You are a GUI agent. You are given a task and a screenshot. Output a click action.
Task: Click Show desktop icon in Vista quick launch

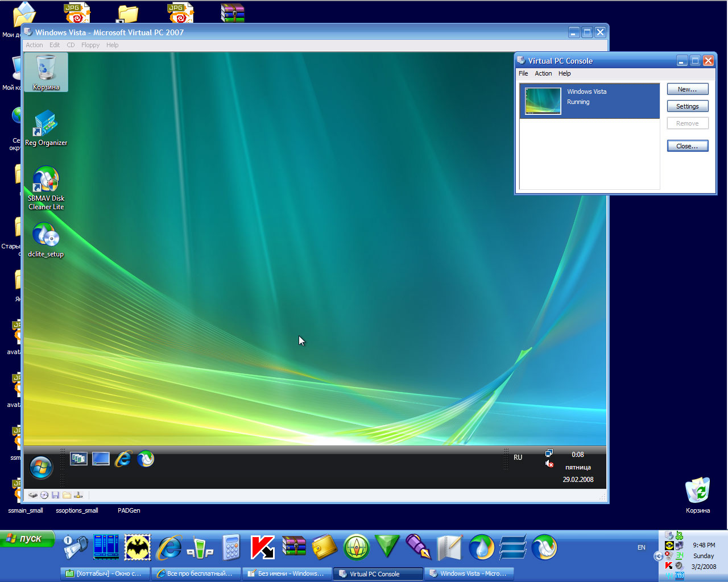[x=101, y=459]
